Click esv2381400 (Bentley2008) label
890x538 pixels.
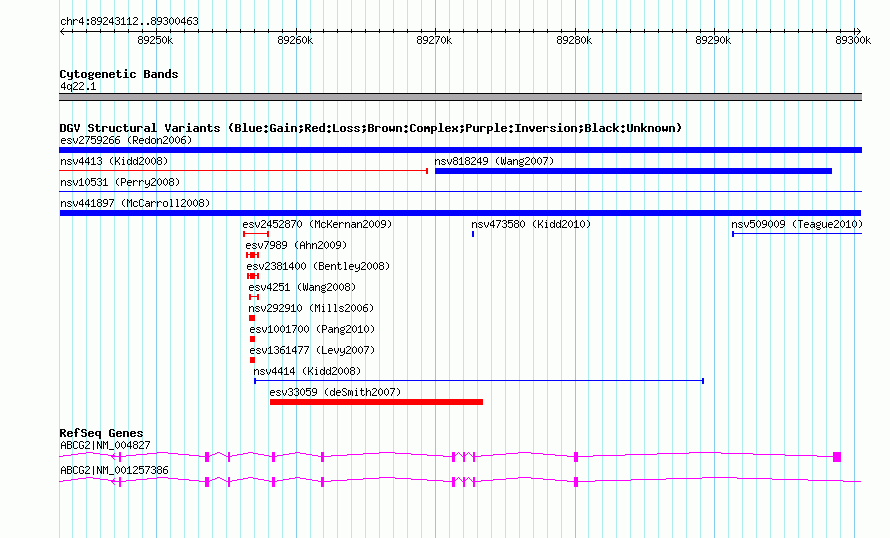(x=318, y=266)
